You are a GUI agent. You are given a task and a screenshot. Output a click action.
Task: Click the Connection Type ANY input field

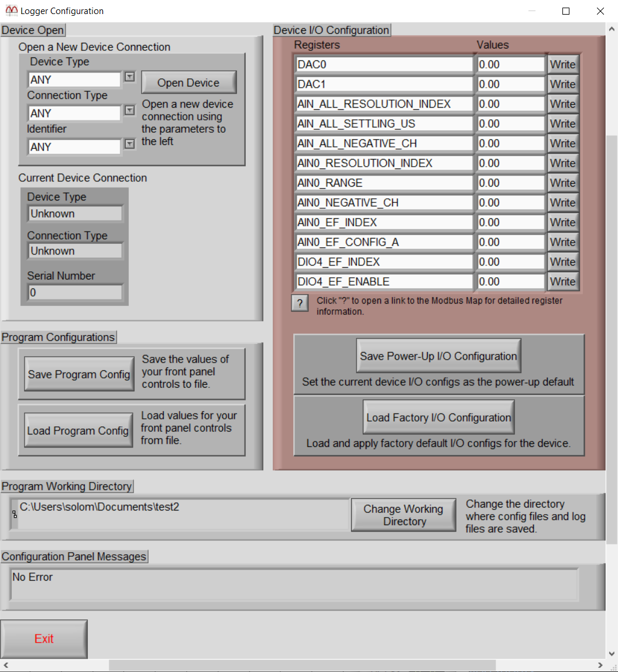[75, 113]
